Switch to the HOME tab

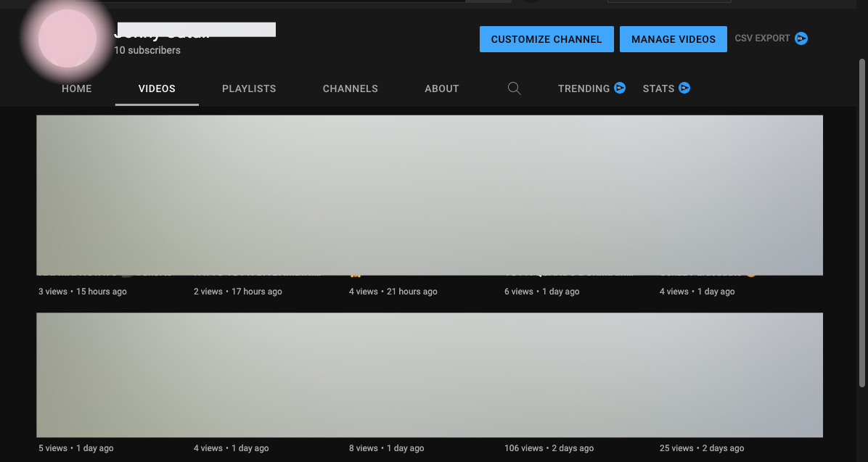tap(76, 88)
